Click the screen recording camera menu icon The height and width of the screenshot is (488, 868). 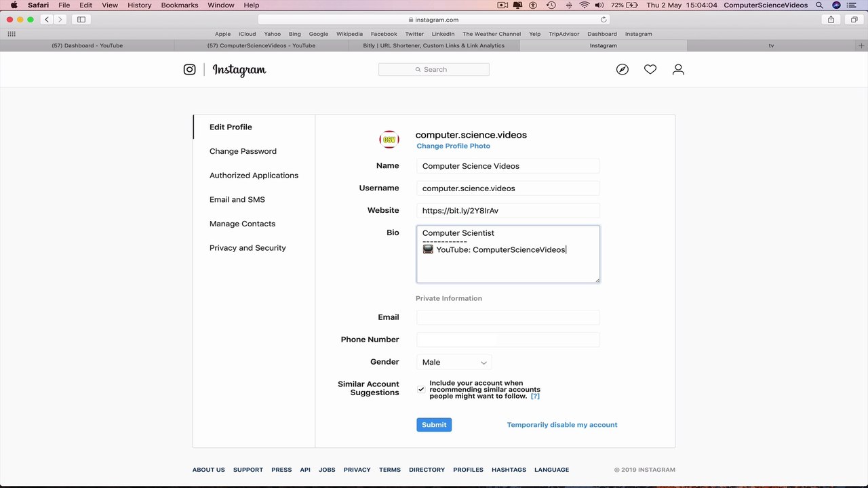(502, 5)
